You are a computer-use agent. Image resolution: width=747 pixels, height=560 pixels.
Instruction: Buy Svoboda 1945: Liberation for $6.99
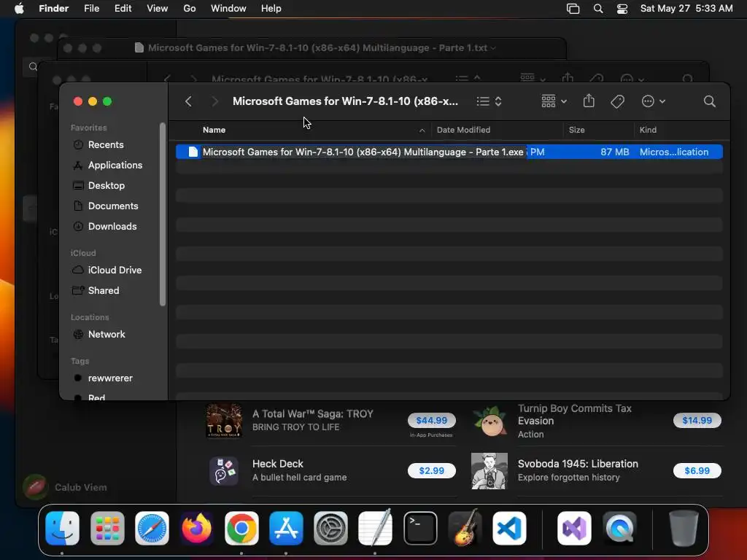pos(697,470)
